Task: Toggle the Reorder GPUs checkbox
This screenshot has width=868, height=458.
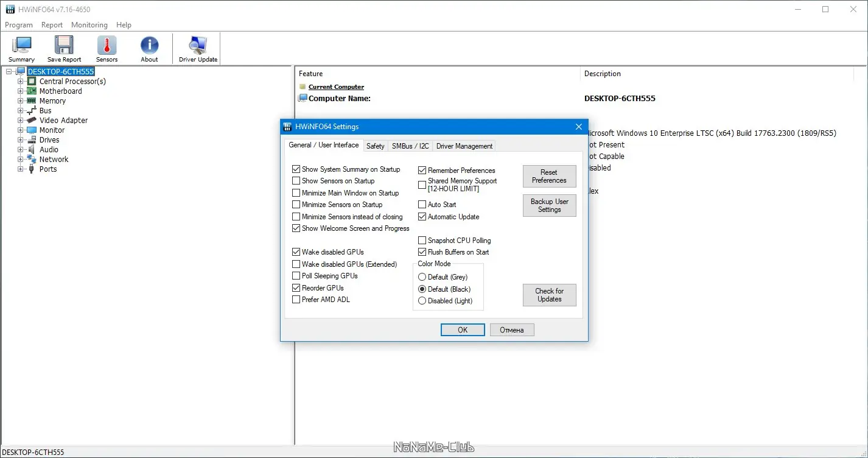Action: pos(296,288)
